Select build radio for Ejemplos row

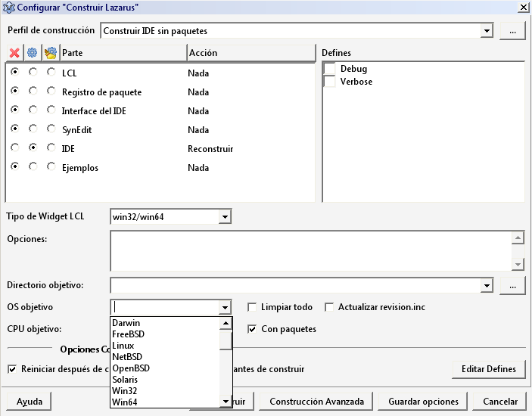[x=33, y=166]
